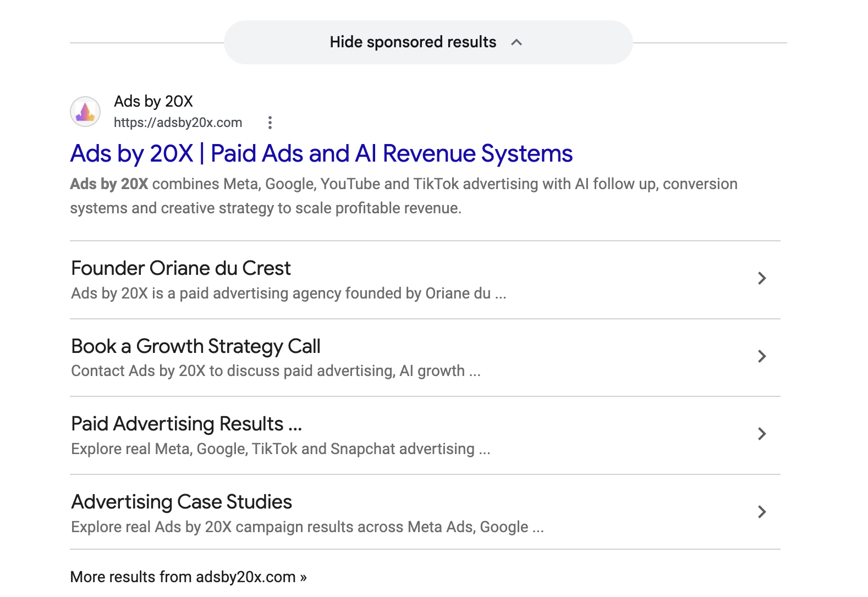Viewport: 868px width, 597px height.
Task: Click the Ads by 20X site name
Action: (153, 101)
